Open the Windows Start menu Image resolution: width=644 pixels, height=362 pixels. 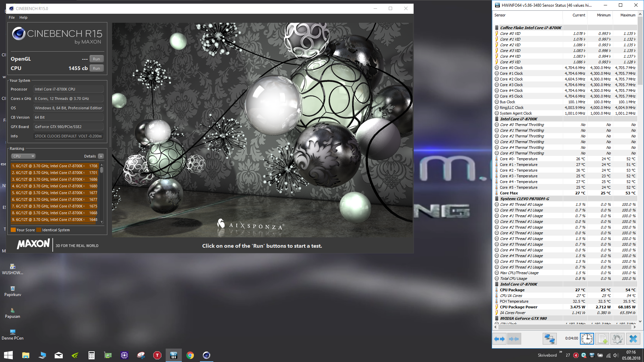pyautogui.click(x=8, y=355)
